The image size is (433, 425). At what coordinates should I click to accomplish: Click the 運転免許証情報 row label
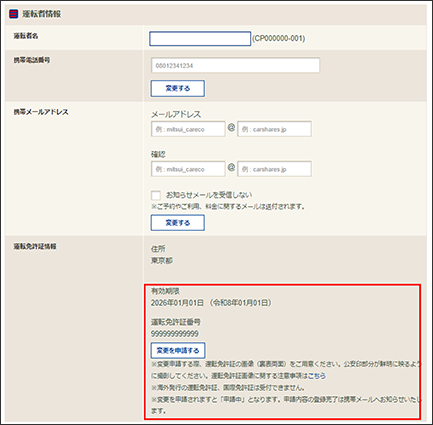(35, 246)
